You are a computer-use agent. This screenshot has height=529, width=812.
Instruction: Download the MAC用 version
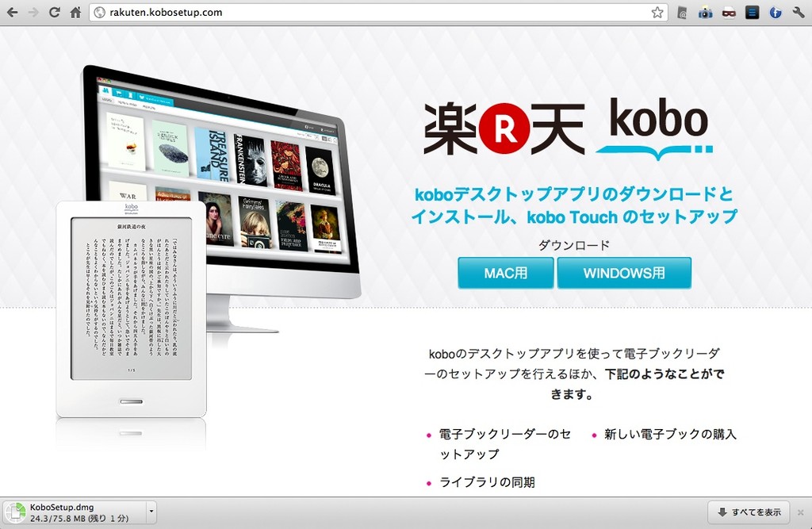coord(505,273)
